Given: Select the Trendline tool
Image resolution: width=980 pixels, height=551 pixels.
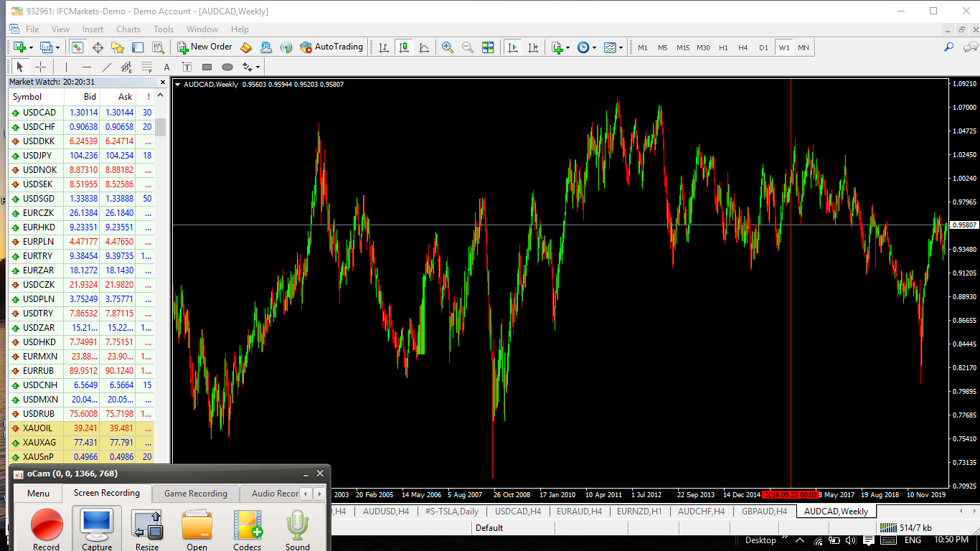Looking at the screenshot, I should pos(106,67).
